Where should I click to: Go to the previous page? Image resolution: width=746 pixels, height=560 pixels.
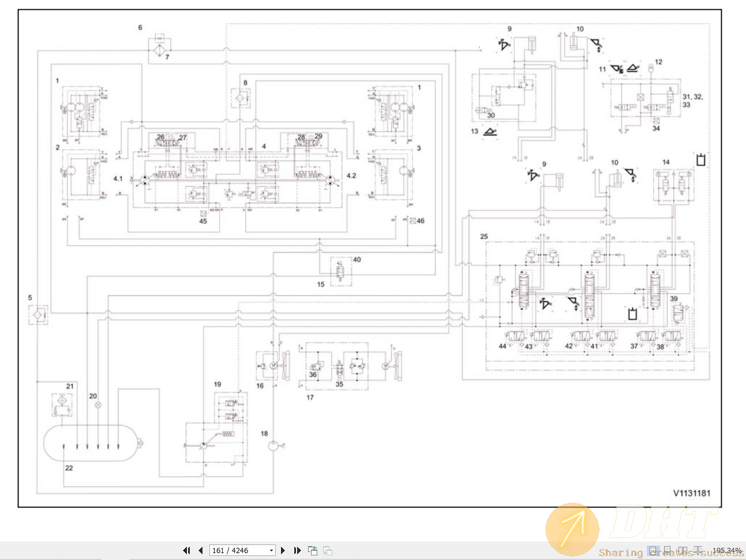[201, 550]
